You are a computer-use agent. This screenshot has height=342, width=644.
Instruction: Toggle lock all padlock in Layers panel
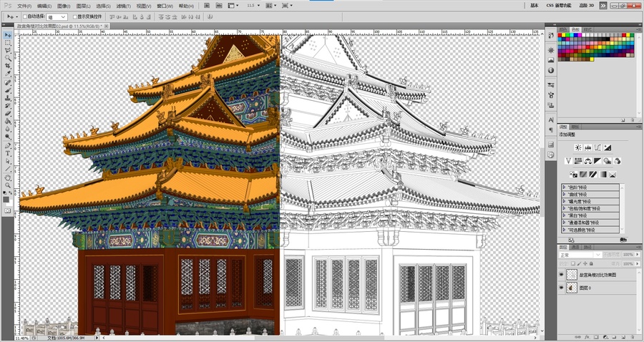click(591, 263)
